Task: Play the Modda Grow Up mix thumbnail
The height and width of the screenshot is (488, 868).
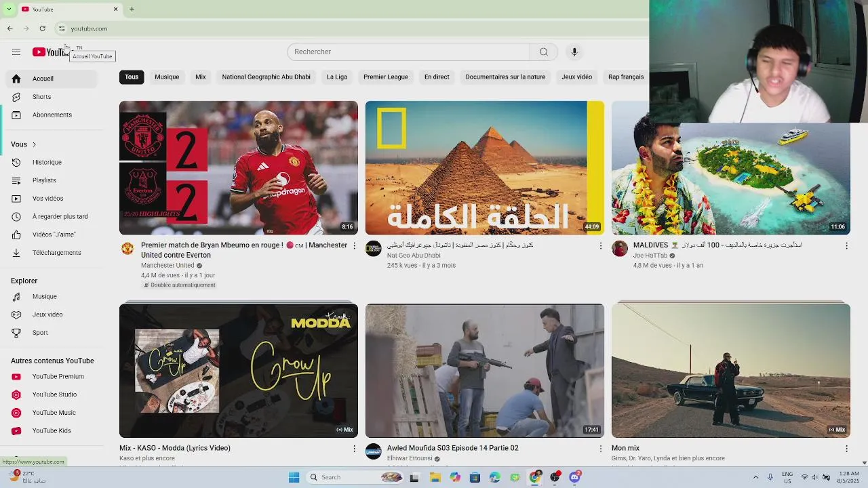Action: [x=239, y=371]
